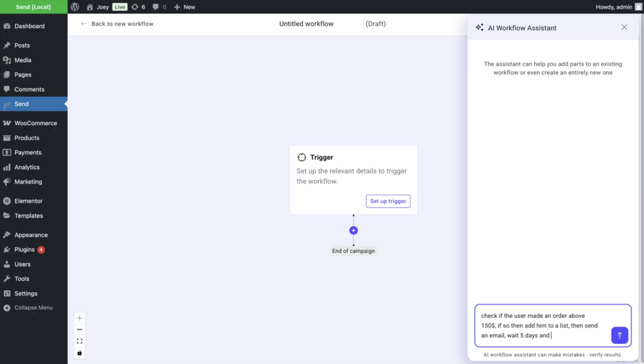This screenshot has width=644, height=364.
Task: Click the plus New item in admin bar
Action: (x=184, y=7)
